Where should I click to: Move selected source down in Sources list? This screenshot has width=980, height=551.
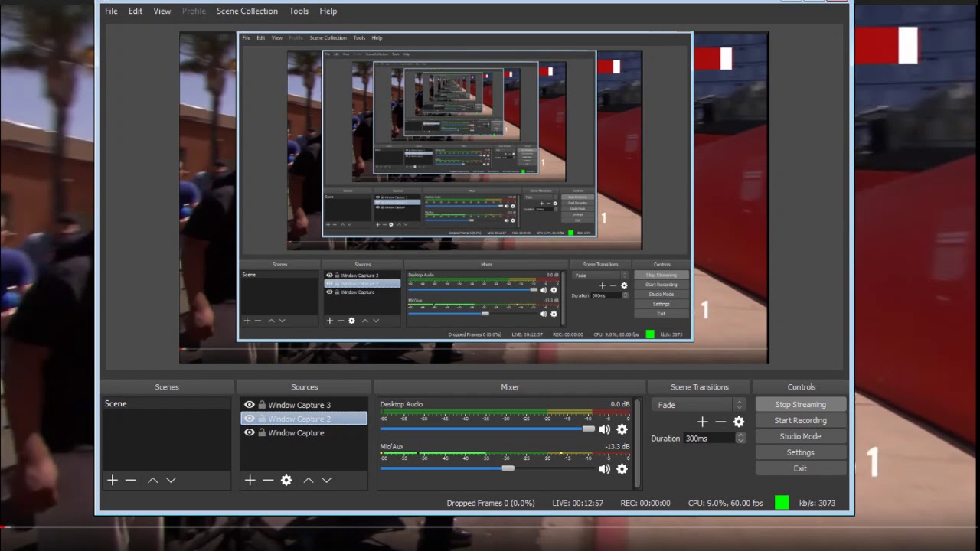326,480
